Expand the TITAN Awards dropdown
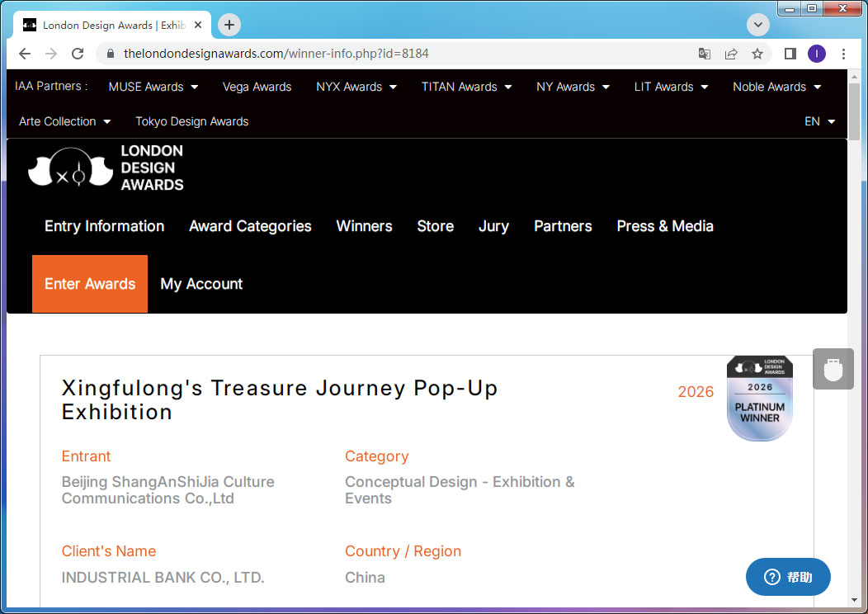 [467, 87]
